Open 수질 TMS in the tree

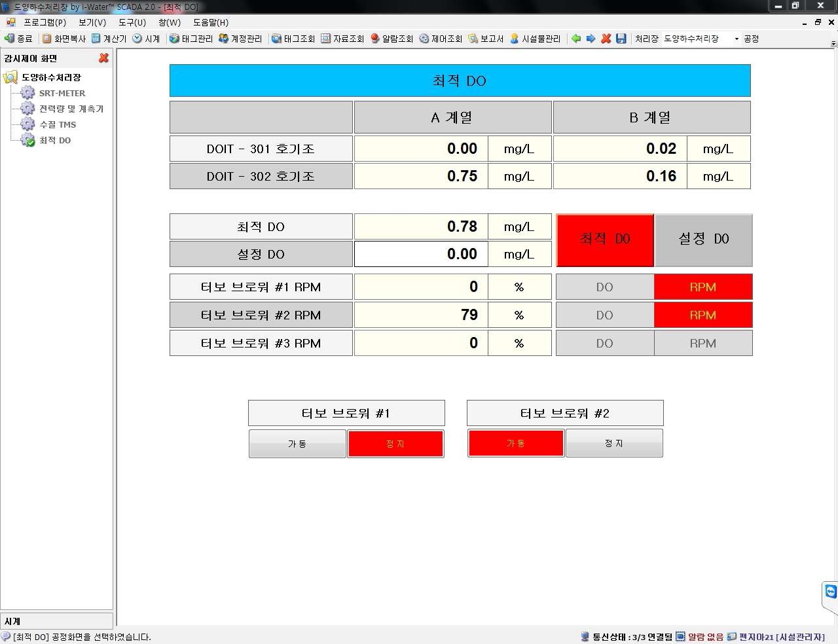point(58,124)
